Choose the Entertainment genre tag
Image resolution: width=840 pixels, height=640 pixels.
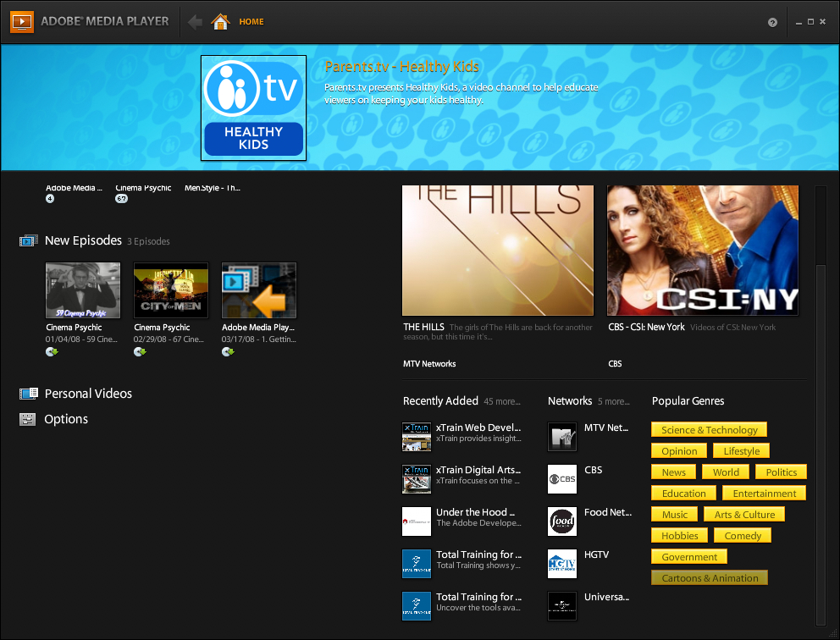click(765, 494)
